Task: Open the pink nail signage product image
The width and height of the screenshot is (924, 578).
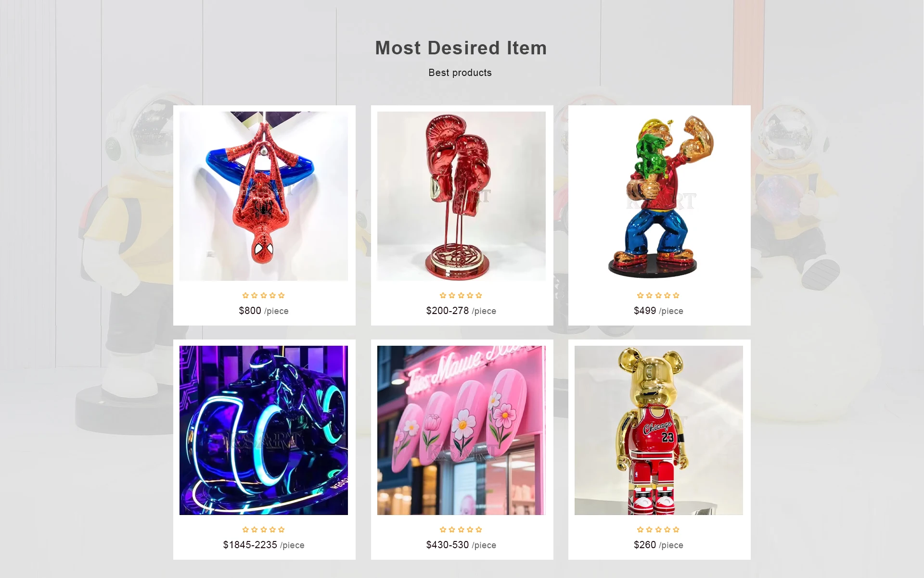Action: pos(461,430)
